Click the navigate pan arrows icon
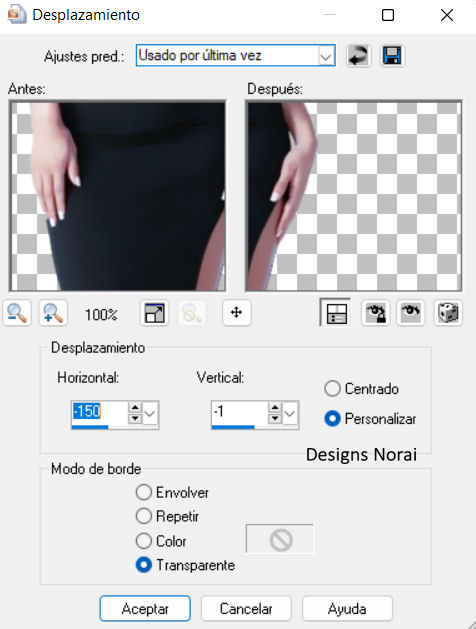Viewport: 476px width, 629px height. pos(237,312)
